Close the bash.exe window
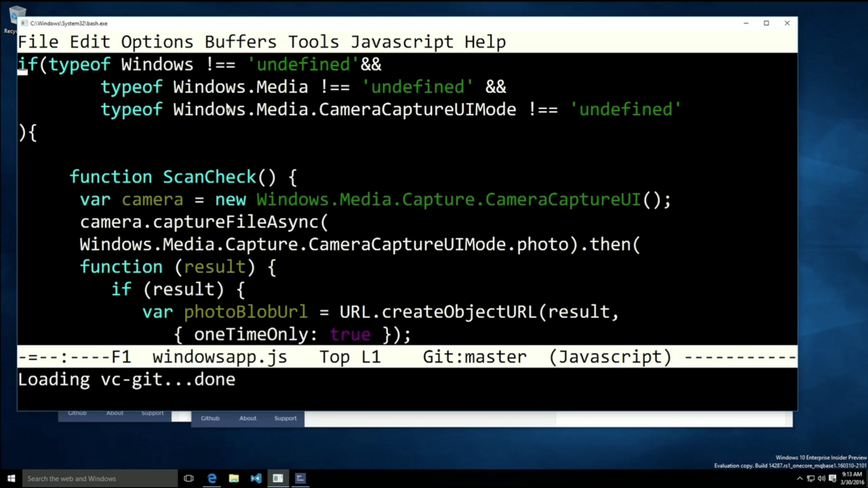This screenshot has width=868, height=488. tap(787, 23)
